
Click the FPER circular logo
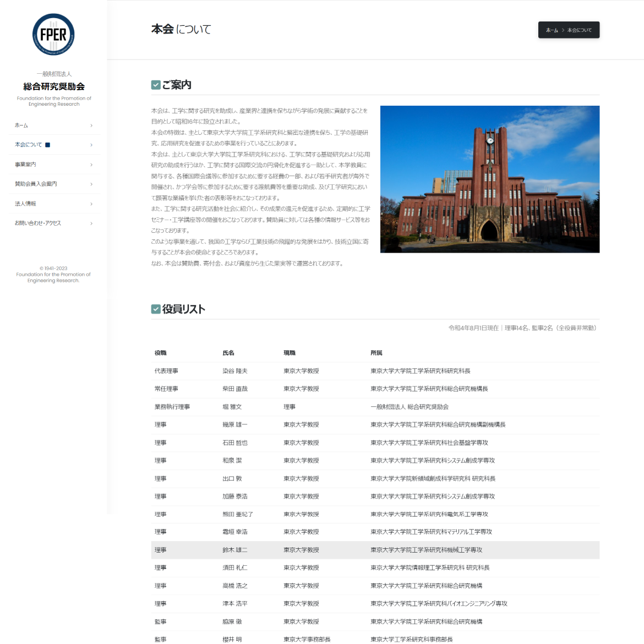53,35
